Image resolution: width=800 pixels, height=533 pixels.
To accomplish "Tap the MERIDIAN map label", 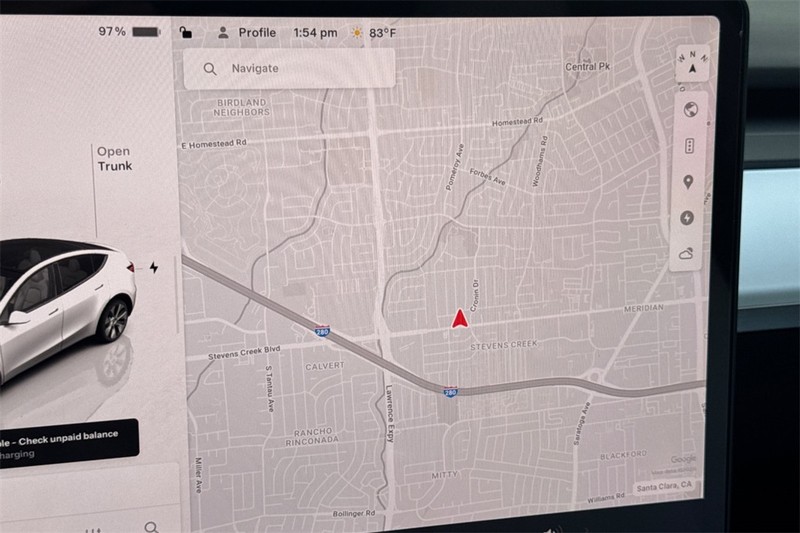I will click(644, 308).
